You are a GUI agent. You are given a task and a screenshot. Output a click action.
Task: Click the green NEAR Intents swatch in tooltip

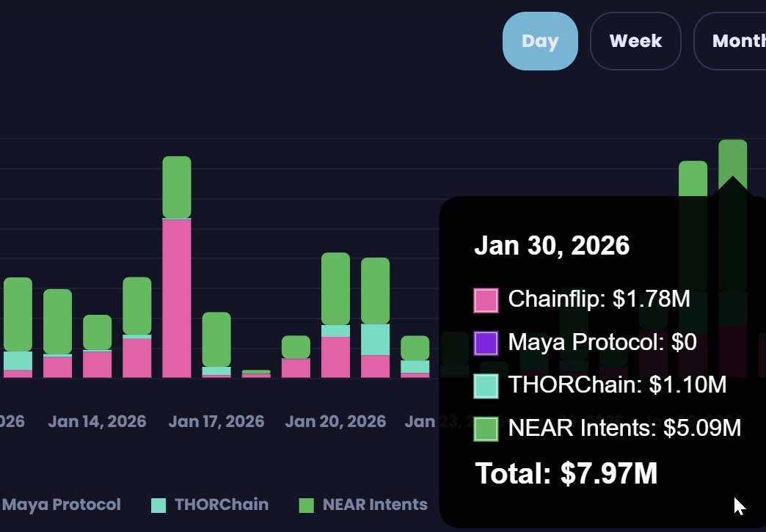pyautogui.click(x=486, y=428)
